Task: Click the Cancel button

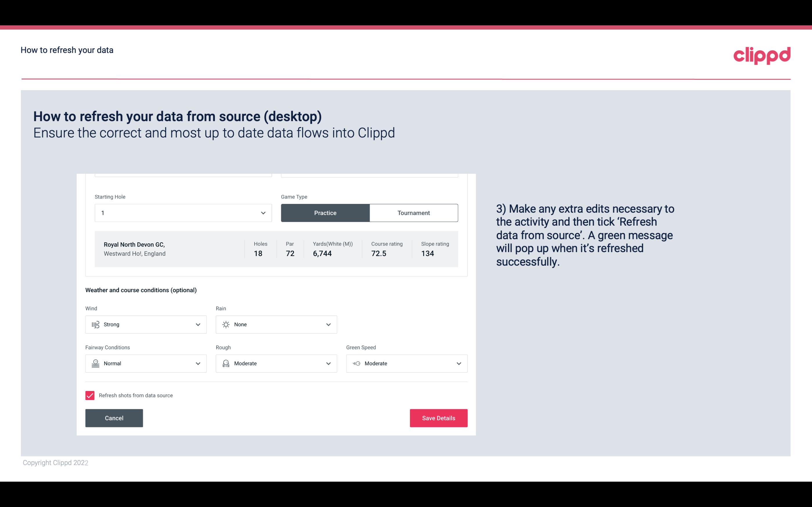Action: click(114, 418)
